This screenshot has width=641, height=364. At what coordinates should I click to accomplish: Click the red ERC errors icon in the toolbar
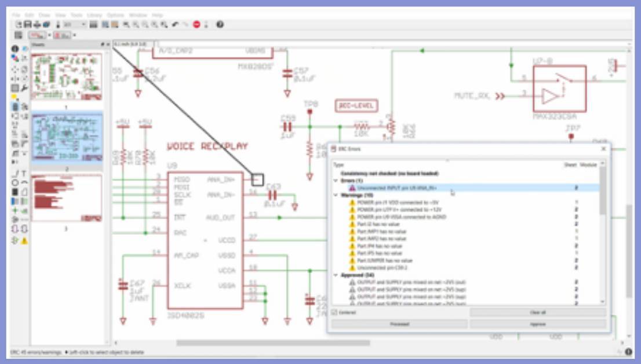click(x=196, y=25)
